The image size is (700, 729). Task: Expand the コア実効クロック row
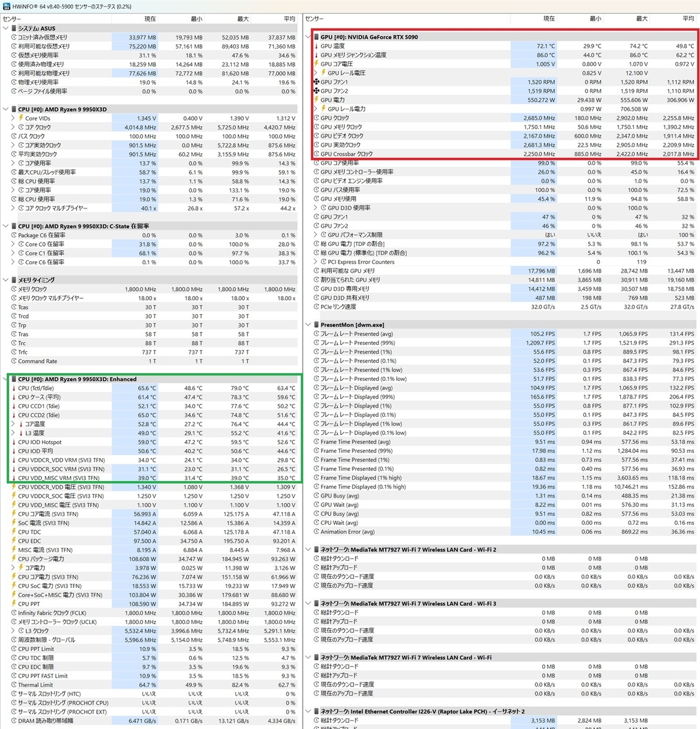[x=13, y=145]
